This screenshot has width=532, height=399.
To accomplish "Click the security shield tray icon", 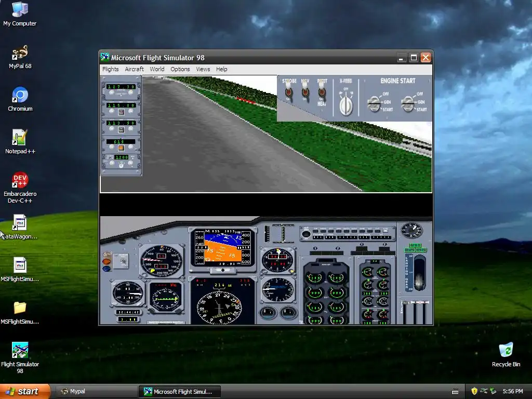I will 474,391.
